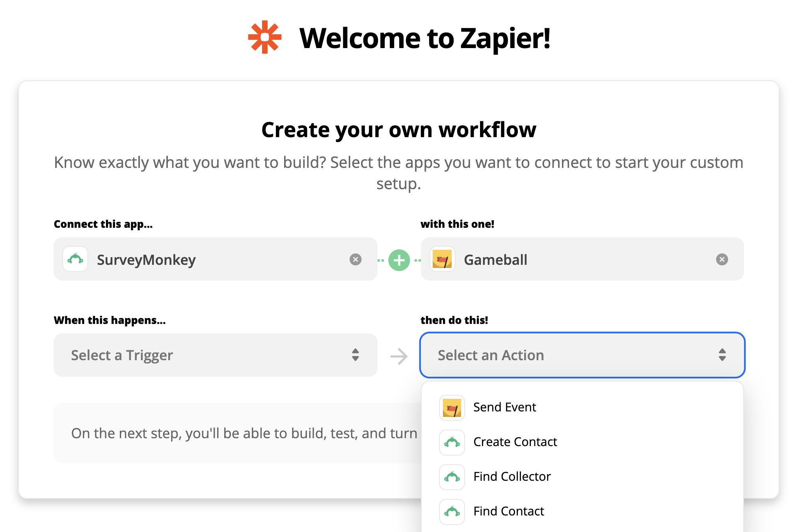Click the SurveyMonkey app name field
This screenshot has height=532, width=800.
click(221, 260)
